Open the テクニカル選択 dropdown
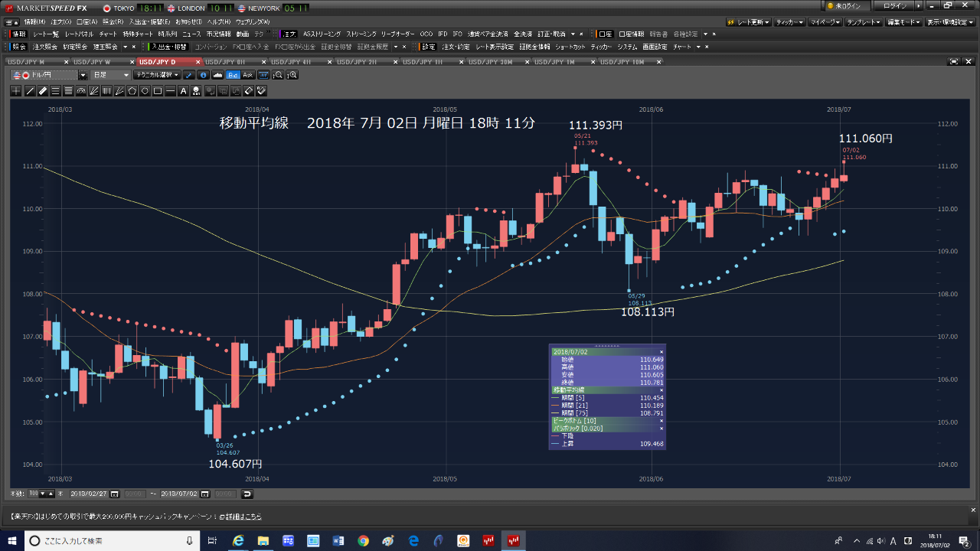The height and width of the screenshot is (551, 980). click(x=156, y=75)
